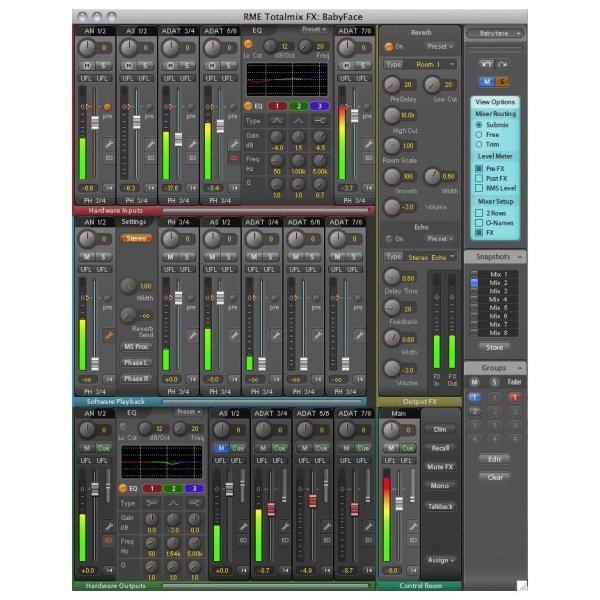Turn on the Echo On switch
The width and height of the screenshot is (600, 600).
[x=389, y=239]
